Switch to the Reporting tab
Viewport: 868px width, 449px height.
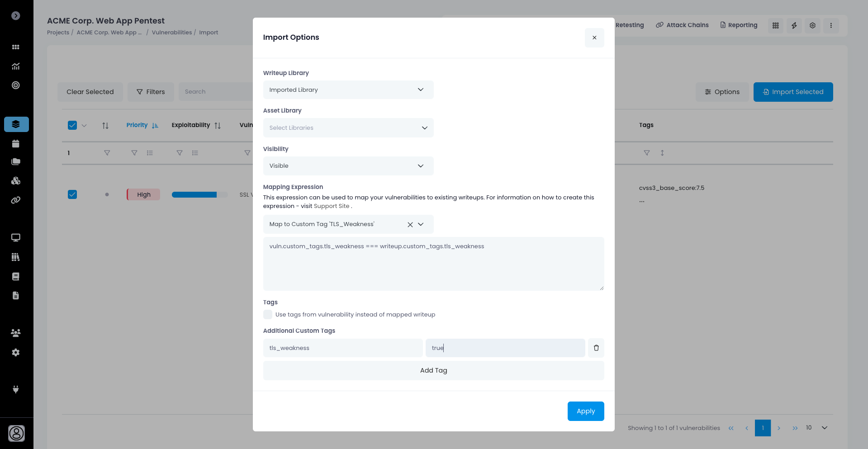pyautogui.click(x=739, y=25)
